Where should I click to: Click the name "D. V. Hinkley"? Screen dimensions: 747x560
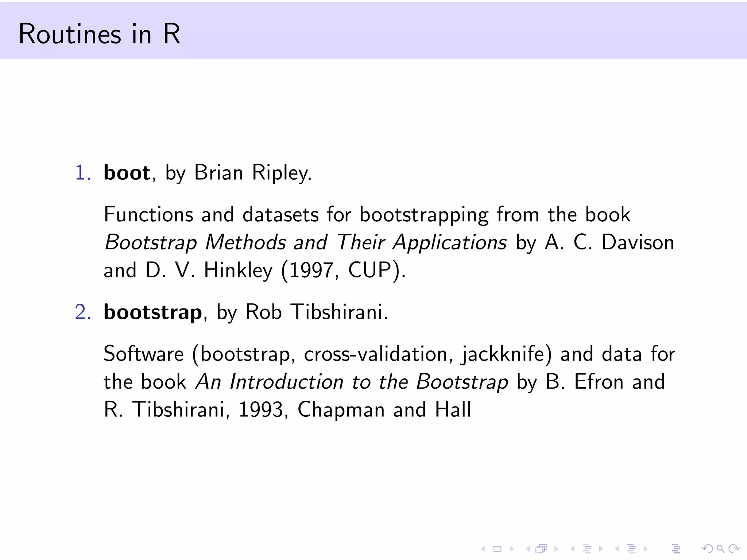209,271
